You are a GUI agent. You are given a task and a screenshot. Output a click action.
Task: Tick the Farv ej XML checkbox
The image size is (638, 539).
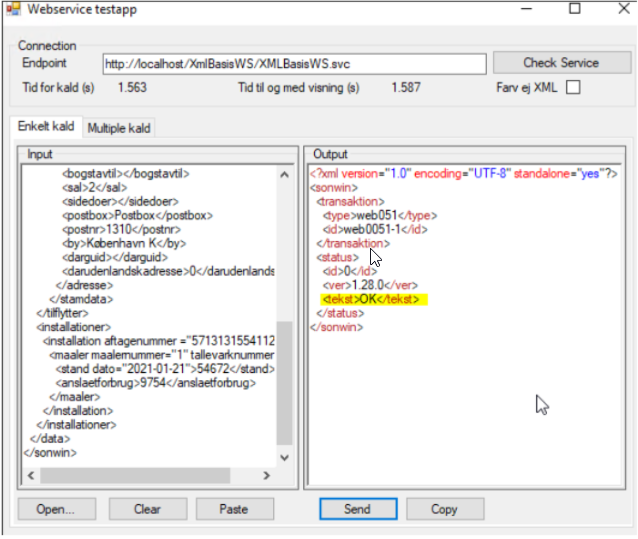click(x=573, y=87)
